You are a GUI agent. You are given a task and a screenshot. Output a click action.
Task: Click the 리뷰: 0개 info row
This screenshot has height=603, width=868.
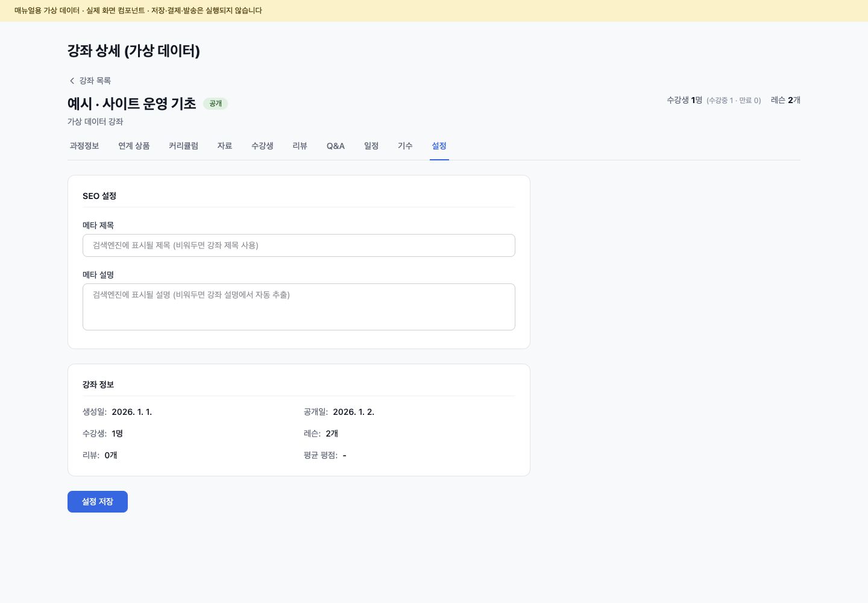click(x=100, y=455)
